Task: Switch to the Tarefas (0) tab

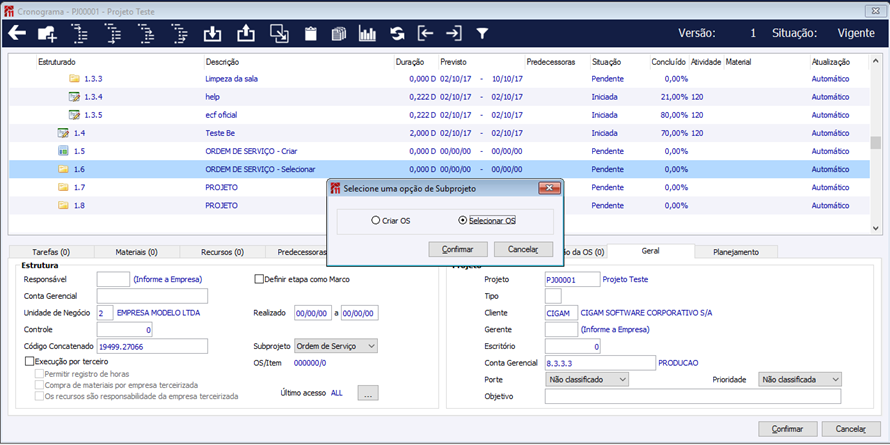Action: point(51,252)
